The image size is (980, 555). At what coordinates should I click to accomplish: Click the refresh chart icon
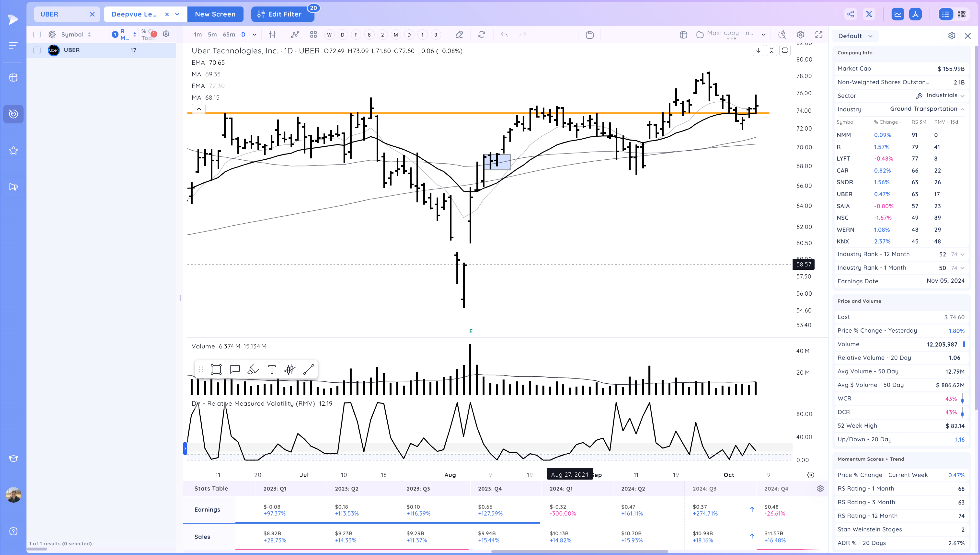pyautogui.click(x=481, y=35)
